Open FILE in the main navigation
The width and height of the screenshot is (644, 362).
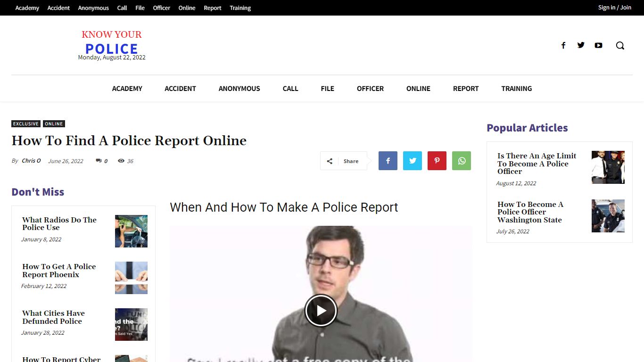(327, 89)
